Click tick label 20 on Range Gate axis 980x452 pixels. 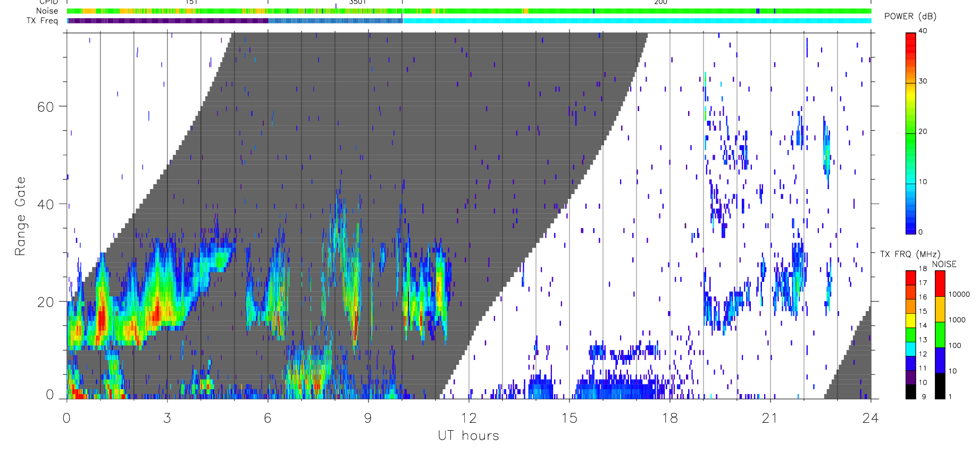(46, 302)
